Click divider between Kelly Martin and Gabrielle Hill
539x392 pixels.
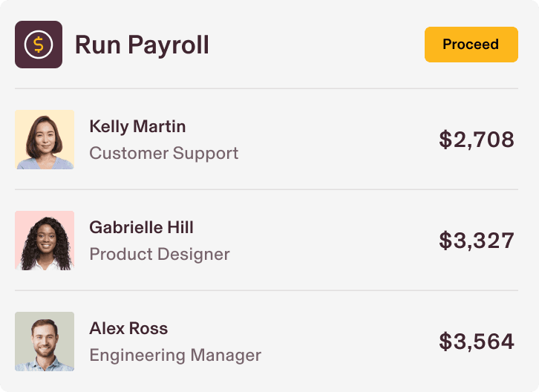(267, 189)
